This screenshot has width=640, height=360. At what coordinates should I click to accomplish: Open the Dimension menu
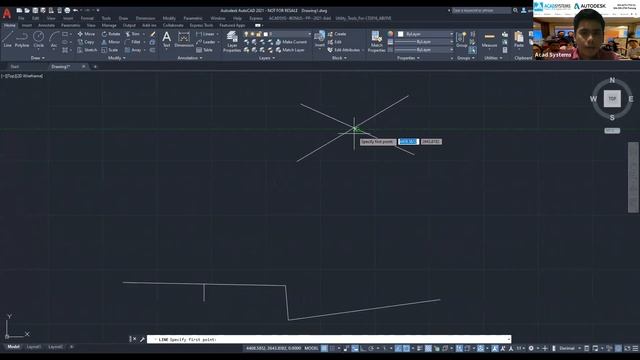tap(145, 18)
